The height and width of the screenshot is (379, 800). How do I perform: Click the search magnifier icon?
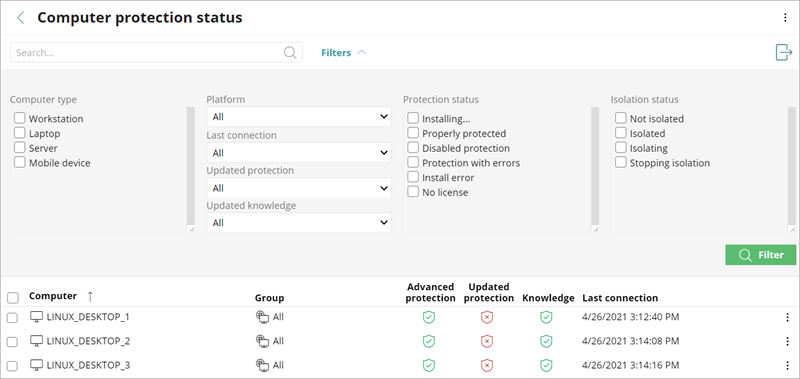[x=290, y=53]
